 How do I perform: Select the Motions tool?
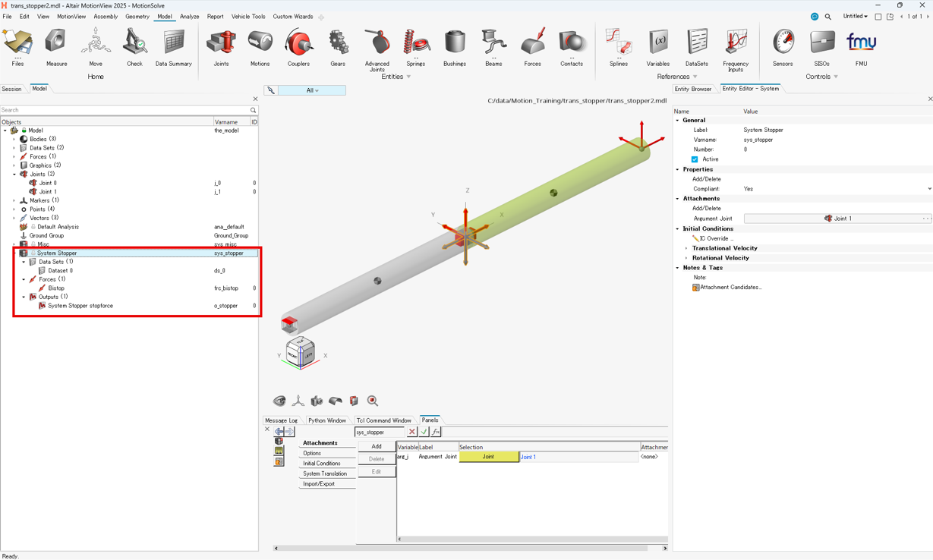pos(260,47)
